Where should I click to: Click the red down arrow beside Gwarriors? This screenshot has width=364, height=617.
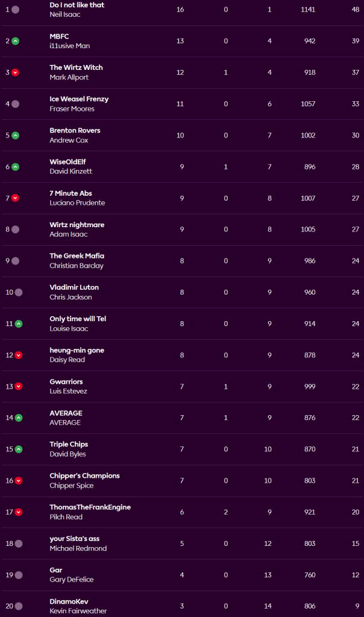tap(19, 386)
